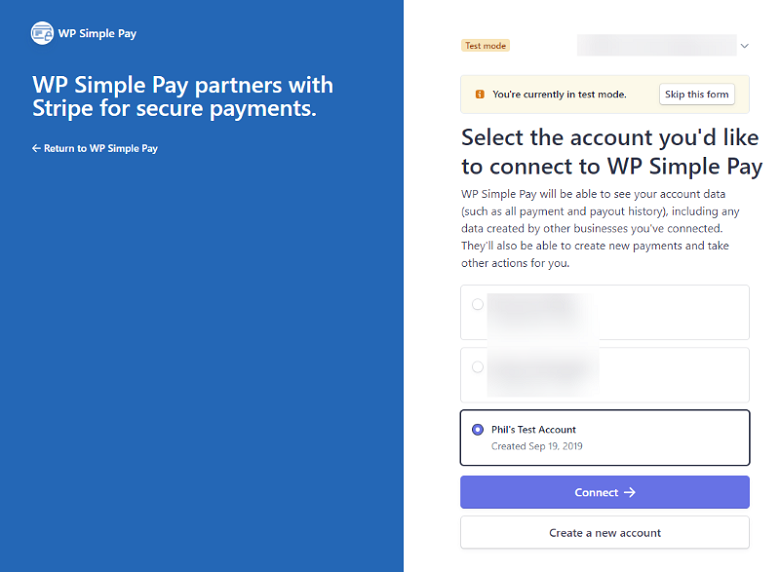The image size is (780, 572).
Task: Return to WP Simple Pay link
Action: (95, 148)
